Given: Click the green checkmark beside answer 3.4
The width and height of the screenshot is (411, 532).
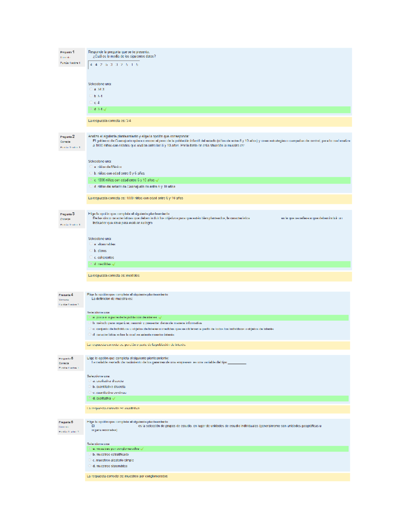Looking at the screenshot, I should (x=105, y=110).
